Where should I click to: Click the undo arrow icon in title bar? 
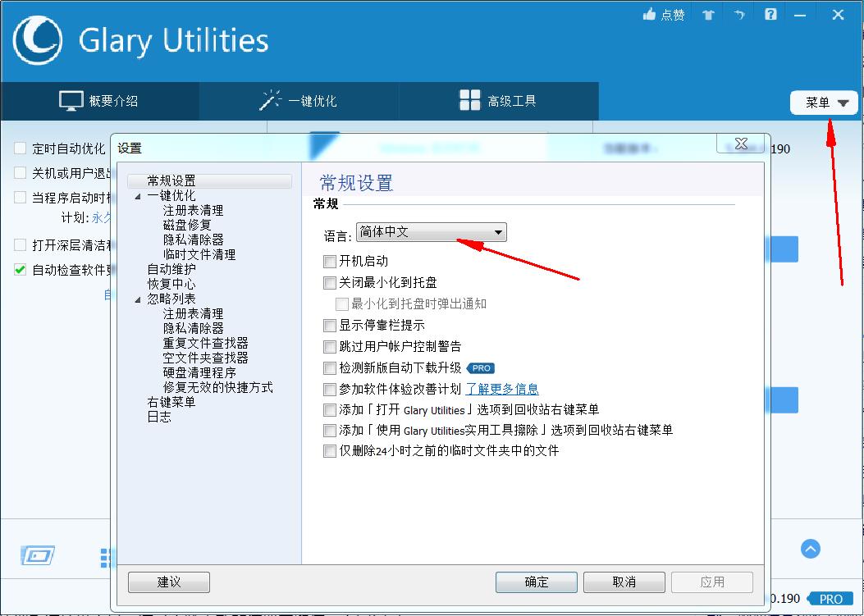pyautogui.click(x=739, y=15)
